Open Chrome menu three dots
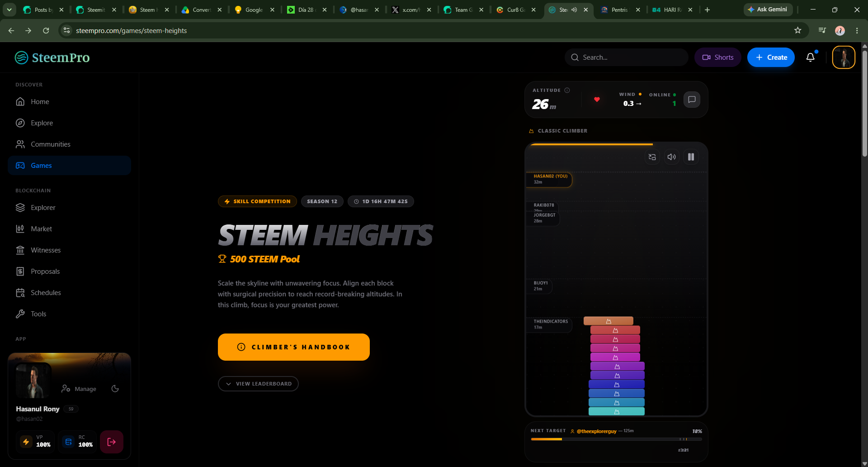868x467 pixels. pos(857,30)
